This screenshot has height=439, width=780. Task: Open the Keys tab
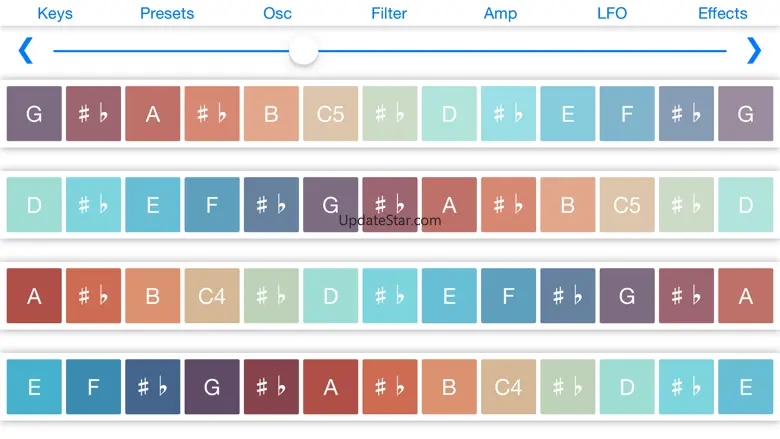[x=55, y=13]
